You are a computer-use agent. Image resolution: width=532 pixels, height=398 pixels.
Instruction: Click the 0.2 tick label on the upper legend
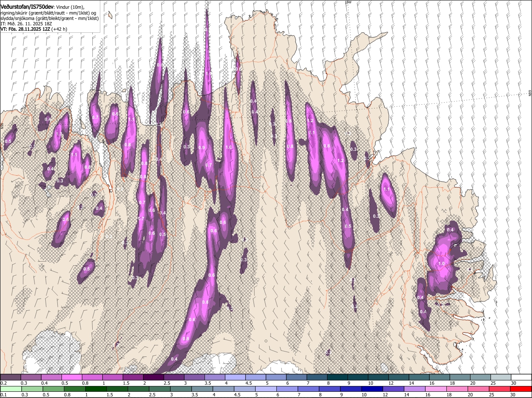click(x=3, y=383)
